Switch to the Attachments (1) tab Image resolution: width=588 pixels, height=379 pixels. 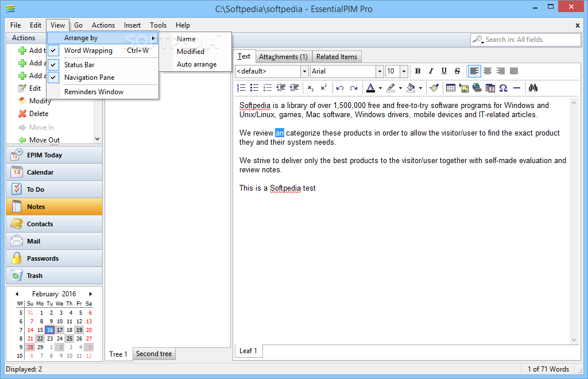tap(283, 57)
